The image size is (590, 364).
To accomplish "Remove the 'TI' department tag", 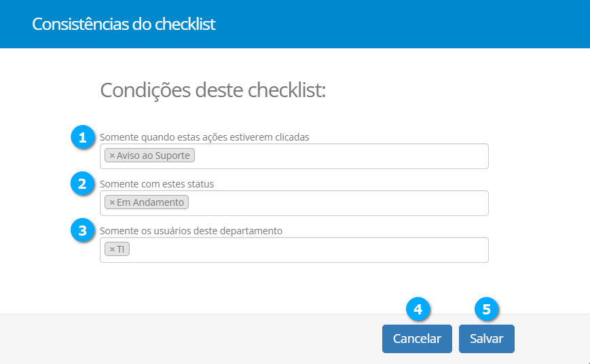I will [x=112, y=250].
